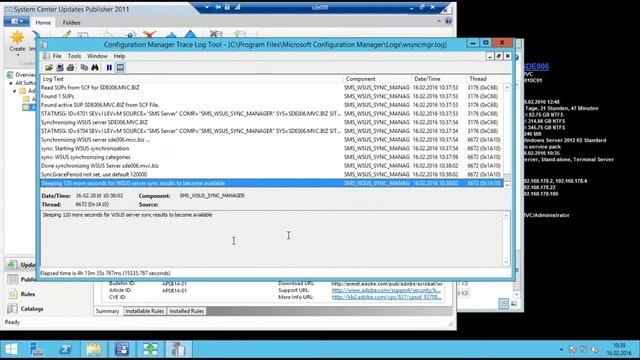Select log row 'SyncGracePeriod not set, use default 120000'

pos(271,174)
